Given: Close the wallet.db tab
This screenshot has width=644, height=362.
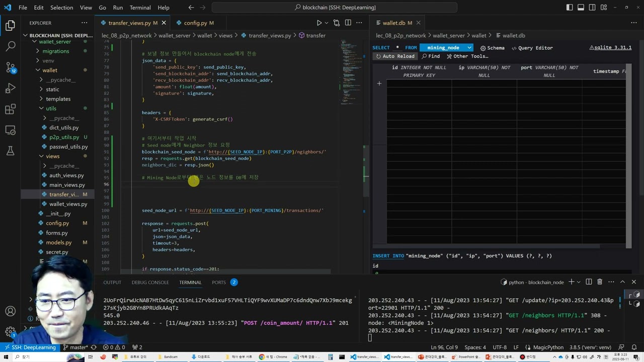Looking at the screenshot, I should pyautogui.click(x=418, y=23).
